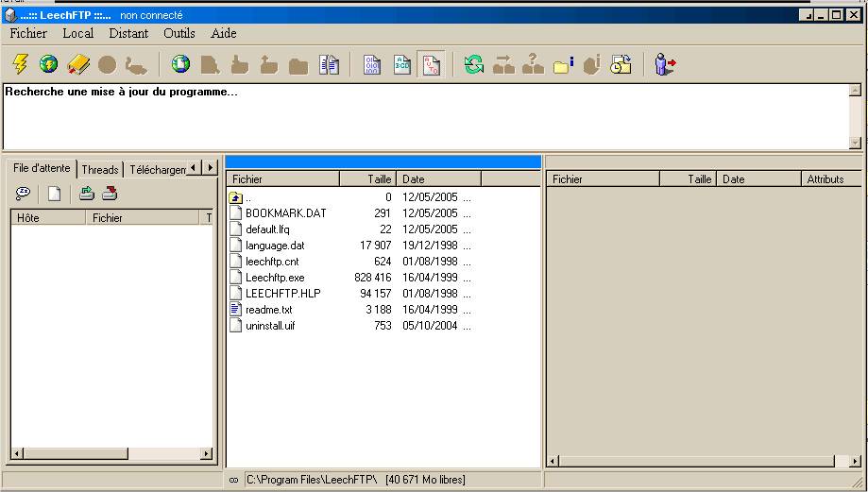Click remote pane scrollbar left arrow

[x=553, y=461]
